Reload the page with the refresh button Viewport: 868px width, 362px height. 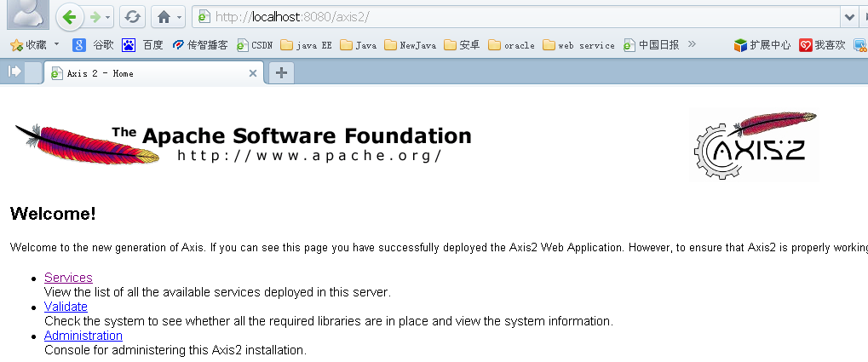(x=132, y=17)
